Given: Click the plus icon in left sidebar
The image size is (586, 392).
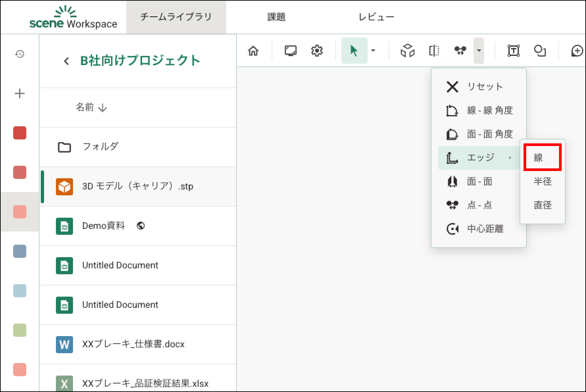Looking at the screenshot, I should tap(20, 94).
